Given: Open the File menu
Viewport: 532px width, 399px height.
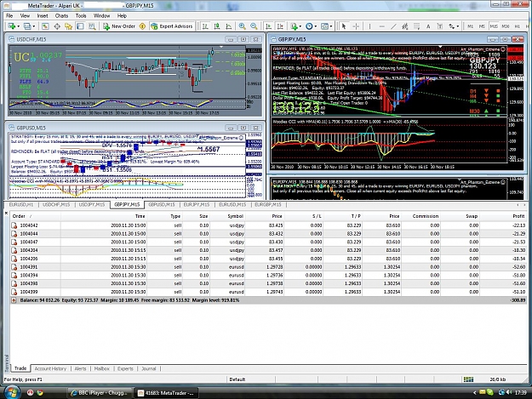Looking at the screenshot, I should pyautogui.click(x=9, y=15).
